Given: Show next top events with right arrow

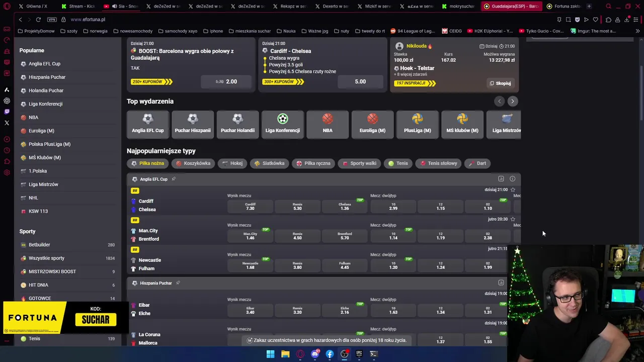Looking at the screenshot, I should pos(512,101).
